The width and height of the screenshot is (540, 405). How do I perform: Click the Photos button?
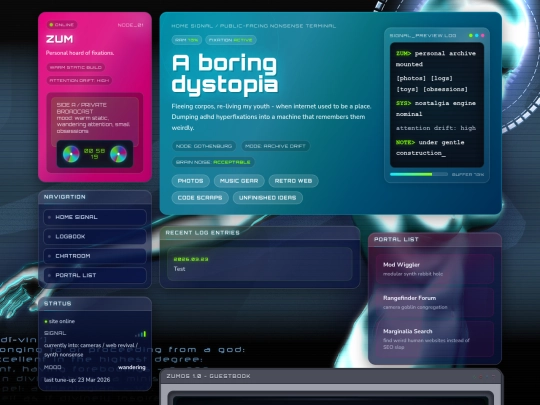point(190,181)
